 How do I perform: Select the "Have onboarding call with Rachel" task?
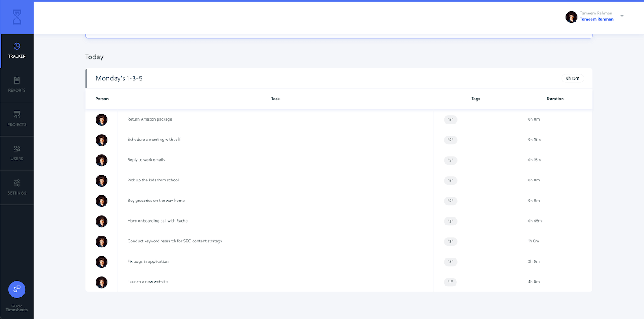pyautogui.click(x=158, y=221)
